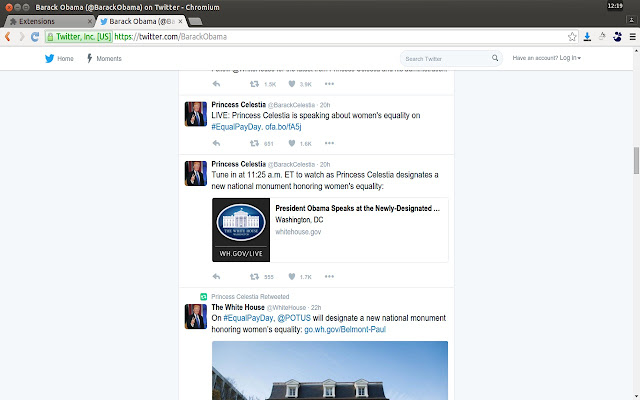Click the search magnifier icon in Twitter search
The width and height of the screenshot is (640, 400).
coord(495,58)
